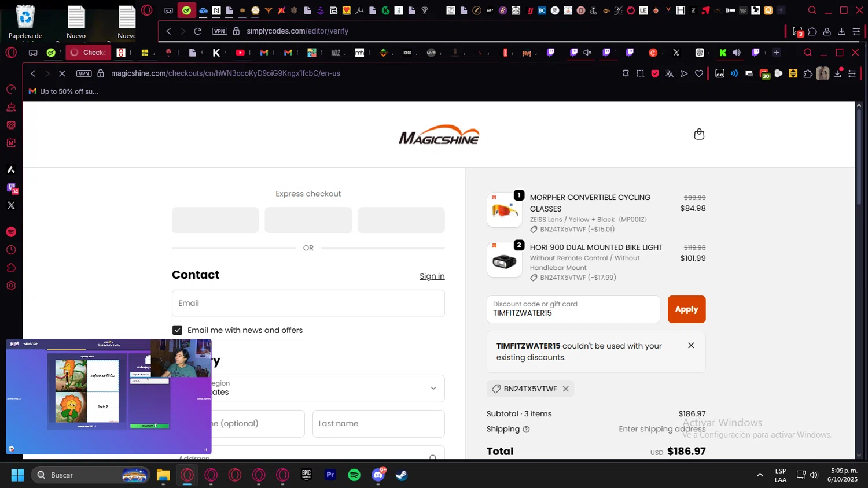Dismiss the TIMFITZWATER15 error message

click(691, 345)
